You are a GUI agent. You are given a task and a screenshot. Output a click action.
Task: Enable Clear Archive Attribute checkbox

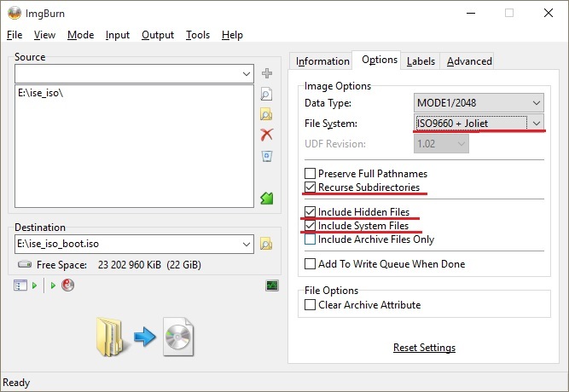(x=310, y=304)
